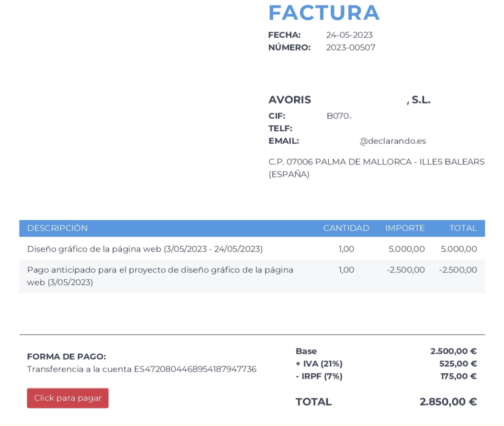Screen dimensions: 504x426
Task: Click the IMPORTE column header
Action: pos(405,228)
